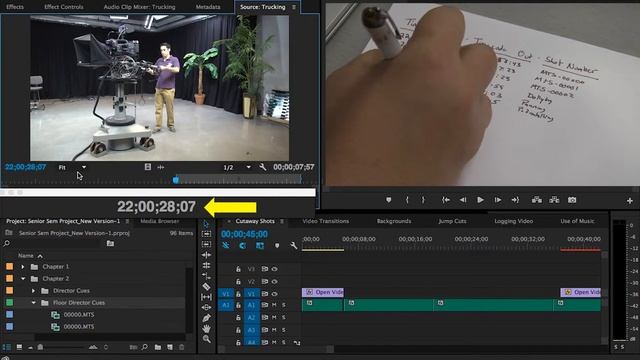The height and width of the screenshot is (360, 640).
Task: Switch Project panel to icon view
Action: coord(19,347)
